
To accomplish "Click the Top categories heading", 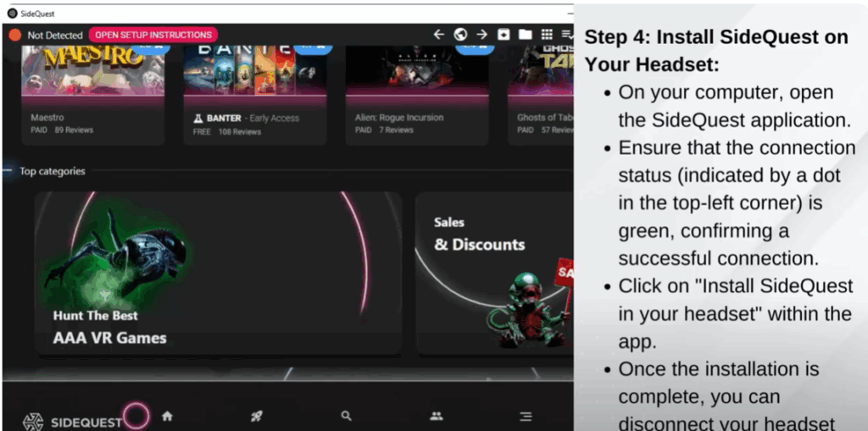I will pyautogui.click(x=53, y=171).
